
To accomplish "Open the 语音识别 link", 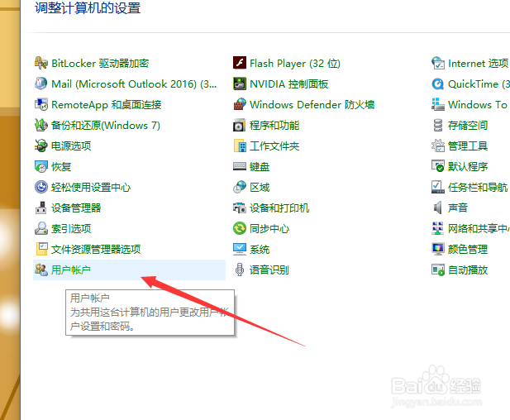I will (x=269, y=270).
